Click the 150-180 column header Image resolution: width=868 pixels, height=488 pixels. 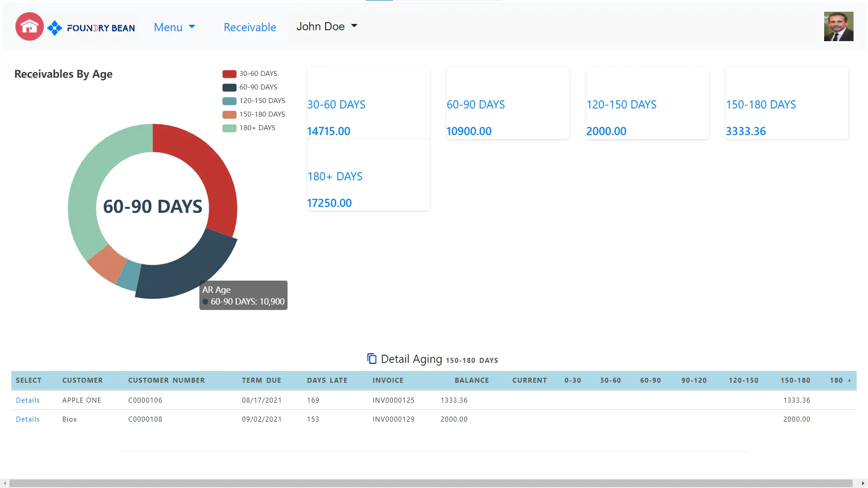[795, 380]
